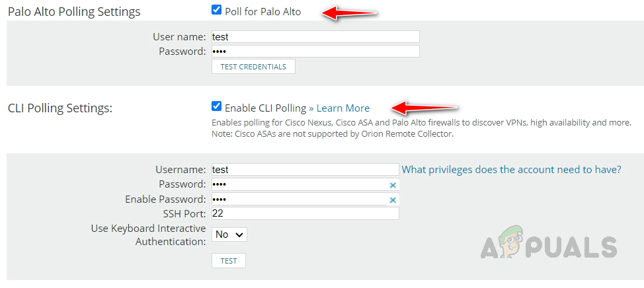Click the TEST button under CLI settings
The width and height of the screenshot is (644, 288).
(x=229, y=261)
